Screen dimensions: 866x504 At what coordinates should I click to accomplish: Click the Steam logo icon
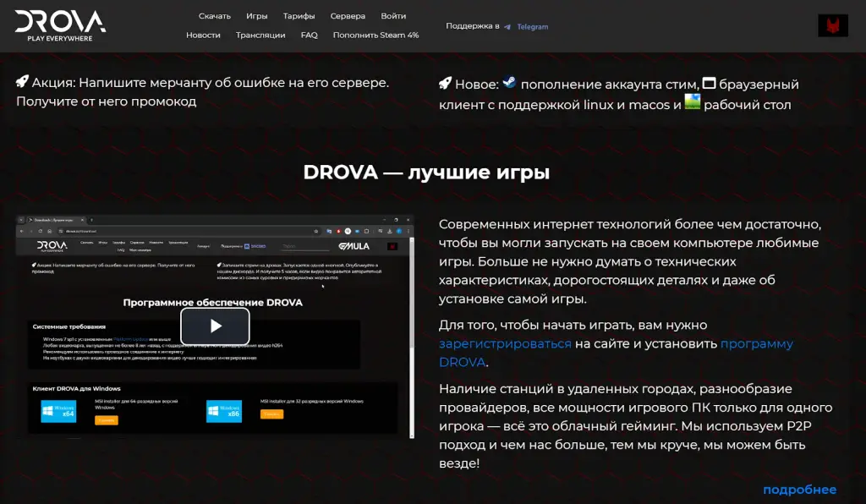tap(509, 82)
